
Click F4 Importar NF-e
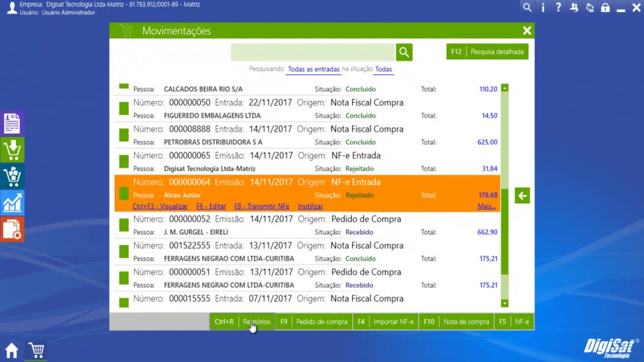coord(385,322)
